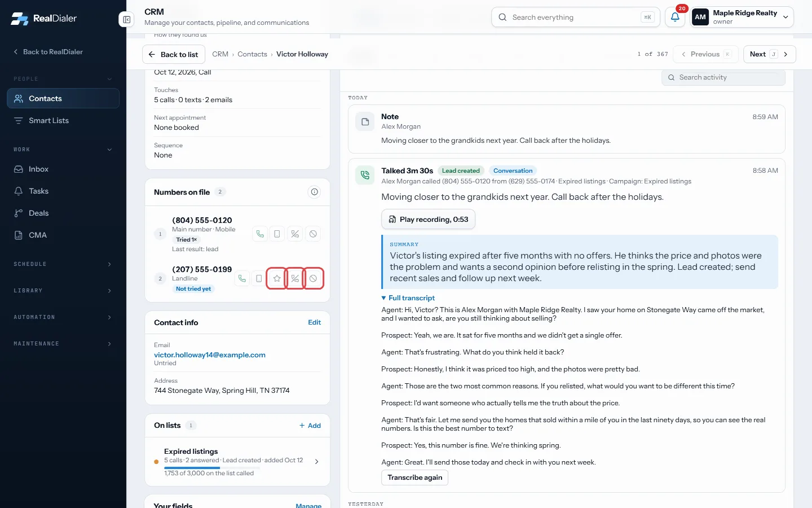
Task: Send a text to (804) 555-0120
Action: (277, 234)
